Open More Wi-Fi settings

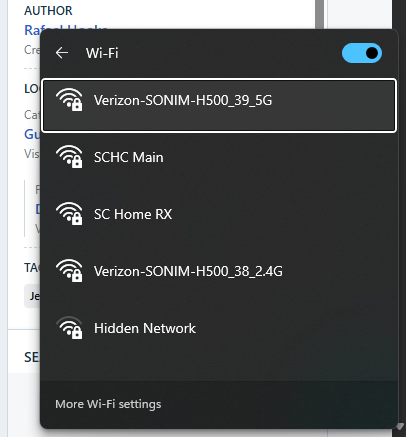(108, 404)
